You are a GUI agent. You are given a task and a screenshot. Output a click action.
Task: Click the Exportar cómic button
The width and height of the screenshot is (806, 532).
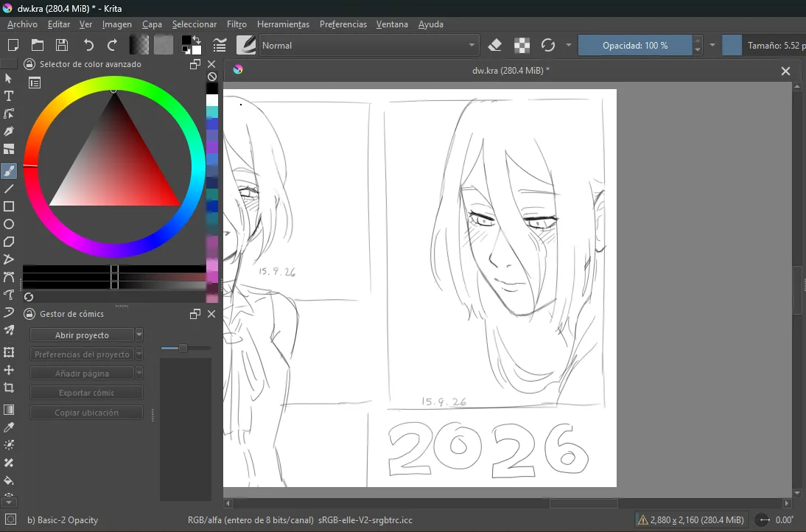click(x=86, y=393)
